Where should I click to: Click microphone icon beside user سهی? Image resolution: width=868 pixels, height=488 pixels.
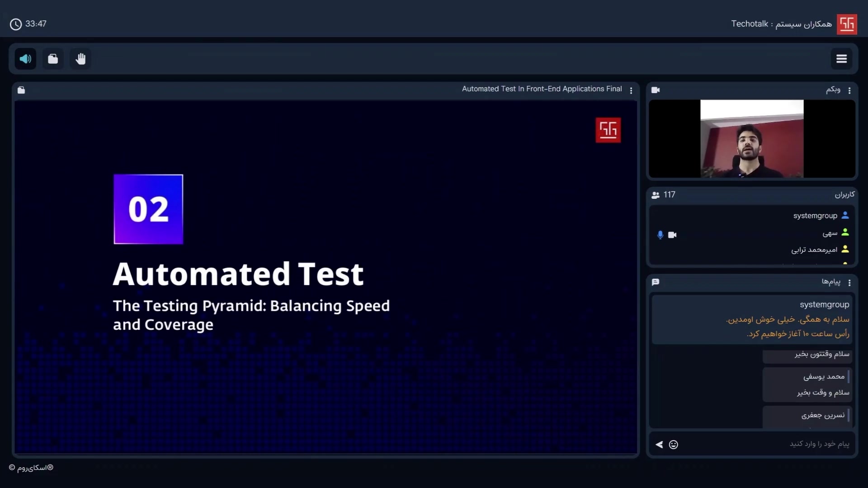pos(660,235)
